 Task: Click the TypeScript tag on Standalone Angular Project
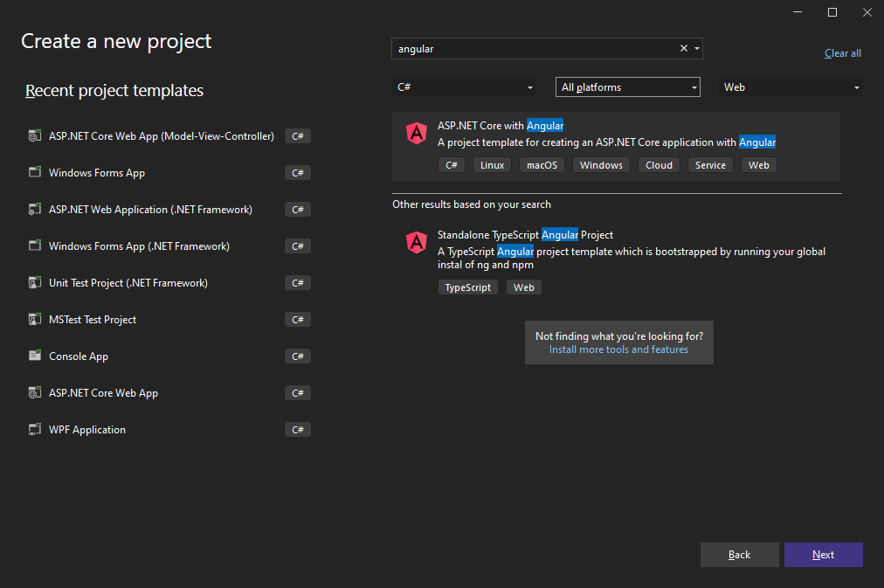tap(468, 287)
